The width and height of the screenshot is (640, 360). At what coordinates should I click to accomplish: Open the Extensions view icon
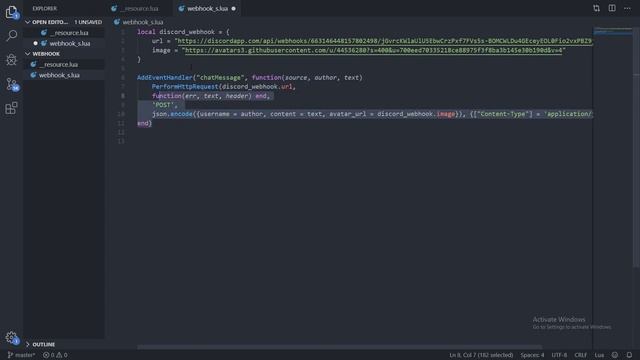11,108
